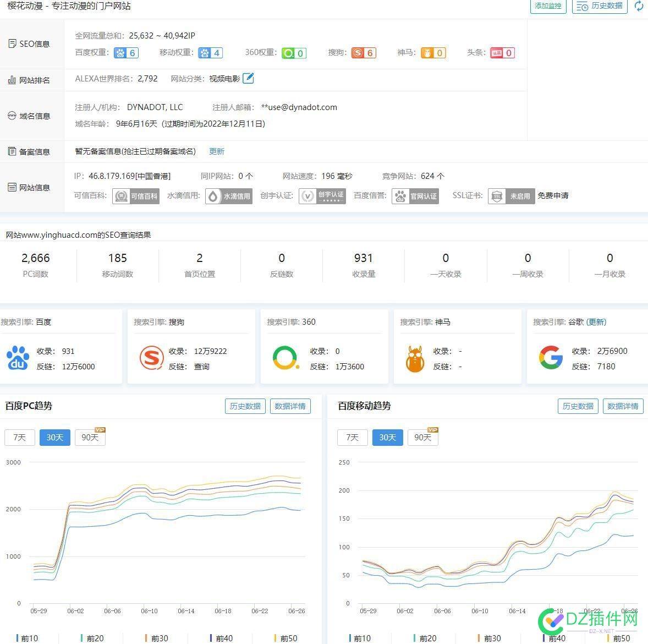Select 30天 tab in PC trend chart
648x644 pixels.
[x=55, y=438]
